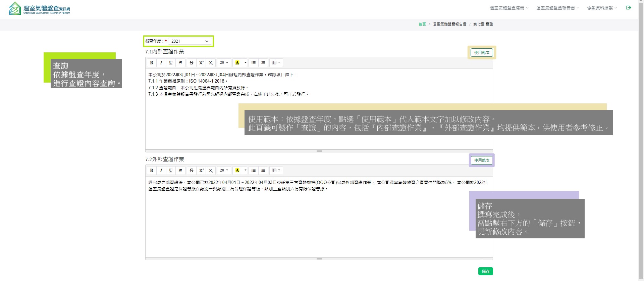Click the logout icon at top right

pyautogui.click(x=629, y=8)
